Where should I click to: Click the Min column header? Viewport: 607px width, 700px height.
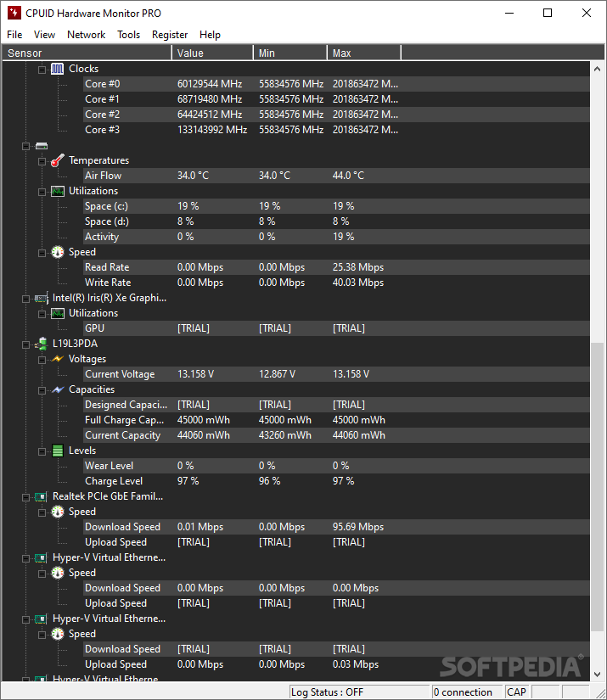[290, 53]
